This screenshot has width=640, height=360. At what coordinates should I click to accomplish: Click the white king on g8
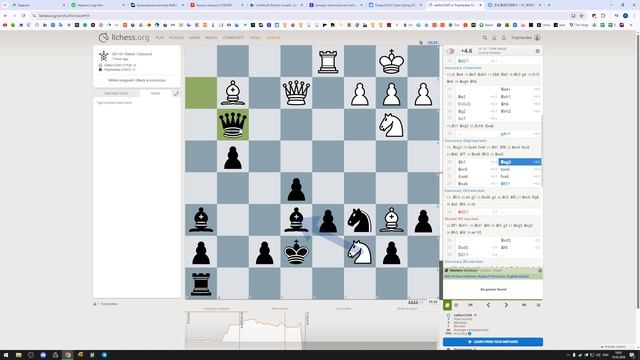391,61
